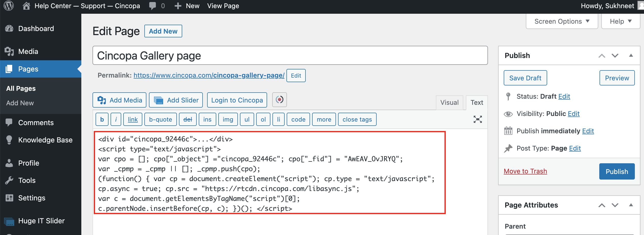Collapse the Publish panel
This screenshot has width=644, height=235.
[631, 55]
